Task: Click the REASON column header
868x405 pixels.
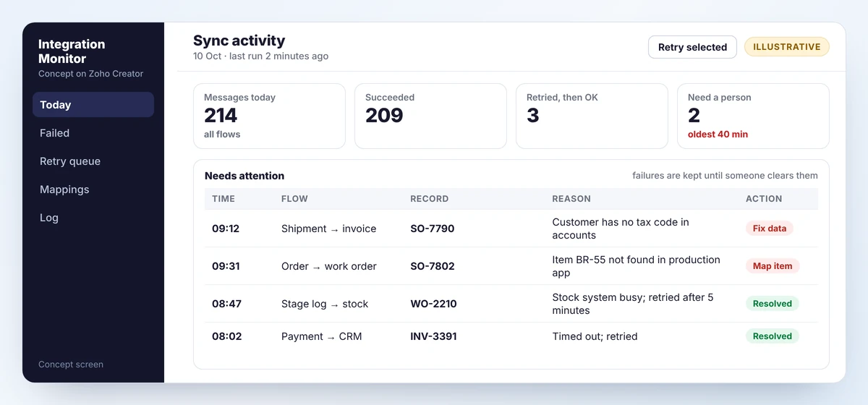Action: click(571, 199)
